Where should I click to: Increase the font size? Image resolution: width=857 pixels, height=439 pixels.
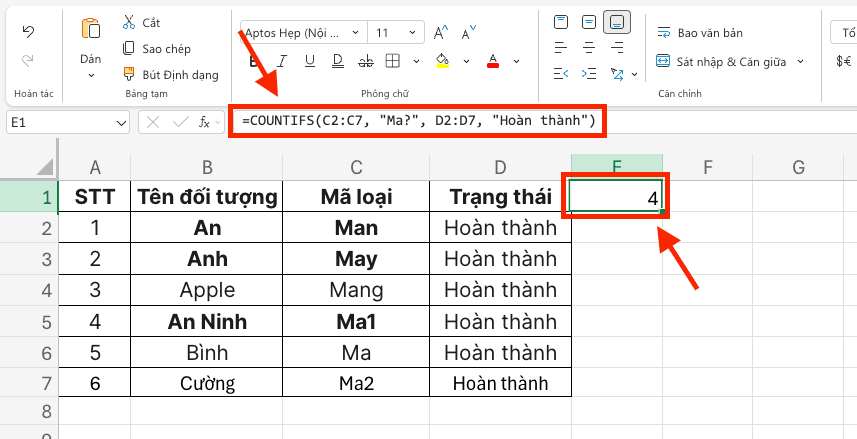point(441,33)
